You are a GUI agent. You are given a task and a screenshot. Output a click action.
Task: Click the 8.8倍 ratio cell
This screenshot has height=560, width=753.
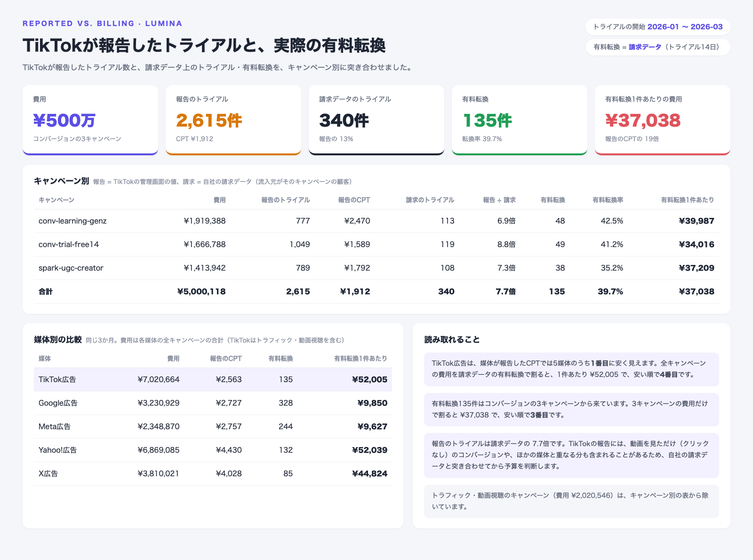[x=506, y=244]
